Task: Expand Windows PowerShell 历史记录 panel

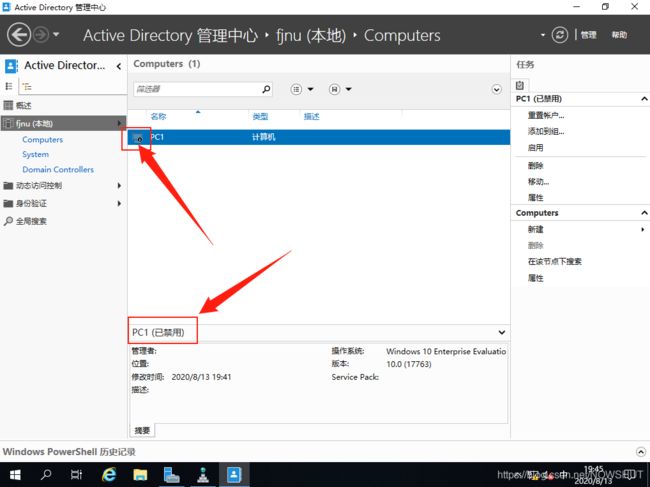Action: (x=640, y=452)
